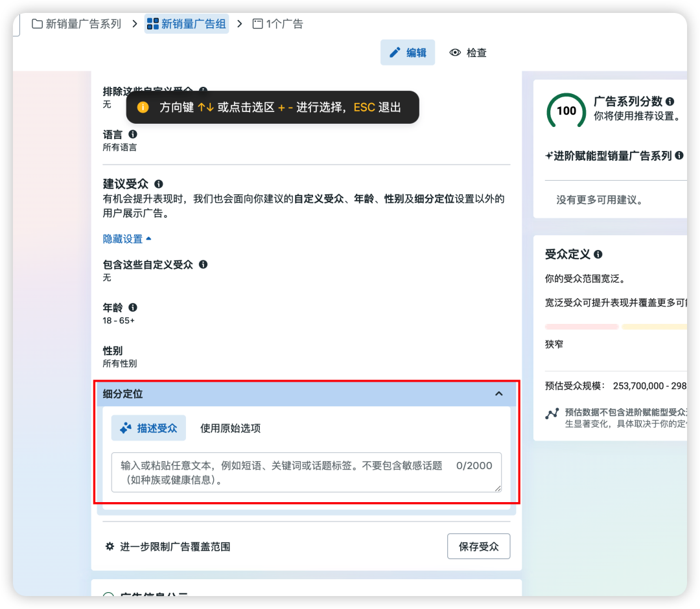Click the sparkle icon before 进阶赋能型销量广告系列
The width and height of the screenshot is (700, 609).
click(549, 155)
